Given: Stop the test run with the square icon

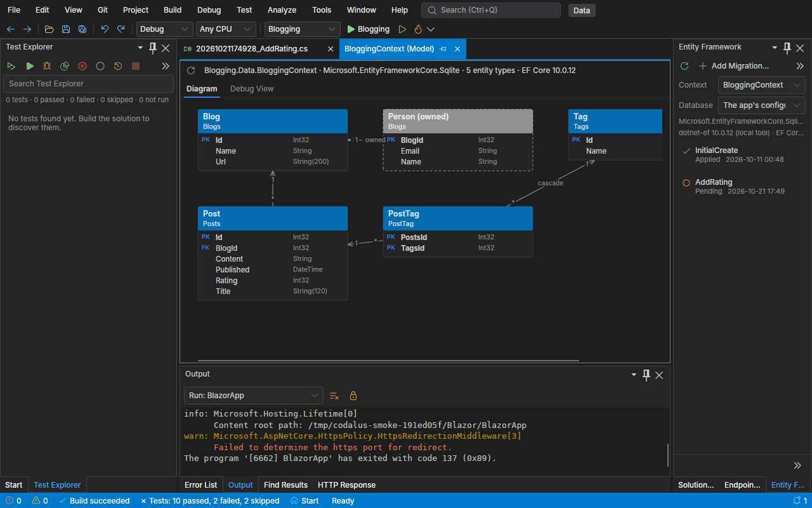Looking at the screenshot, I should (136, 66).
